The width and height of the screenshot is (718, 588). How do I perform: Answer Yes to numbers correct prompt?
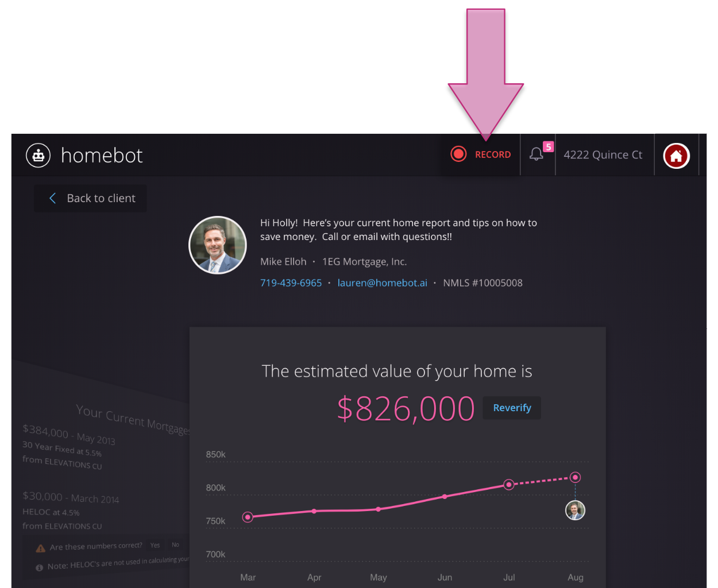pos(155,545)
